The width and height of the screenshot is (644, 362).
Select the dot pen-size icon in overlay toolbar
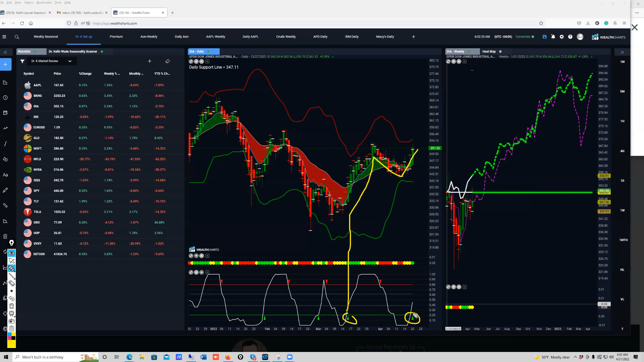tap(11, 291)
